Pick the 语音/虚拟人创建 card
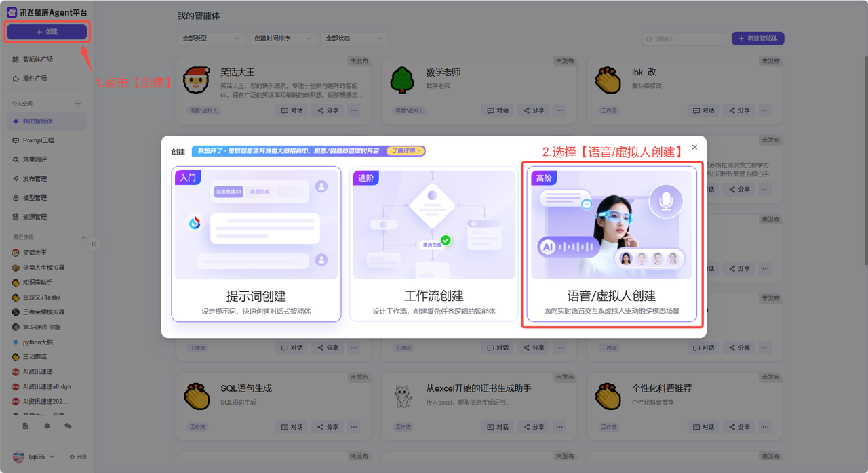Screen dimensions: 868x473 point(611,244)
